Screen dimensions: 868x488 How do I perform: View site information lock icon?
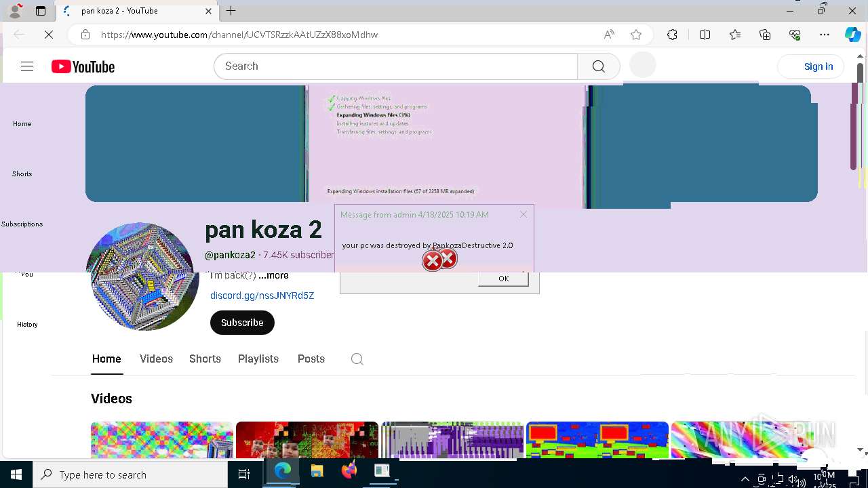tap(85, 35)
